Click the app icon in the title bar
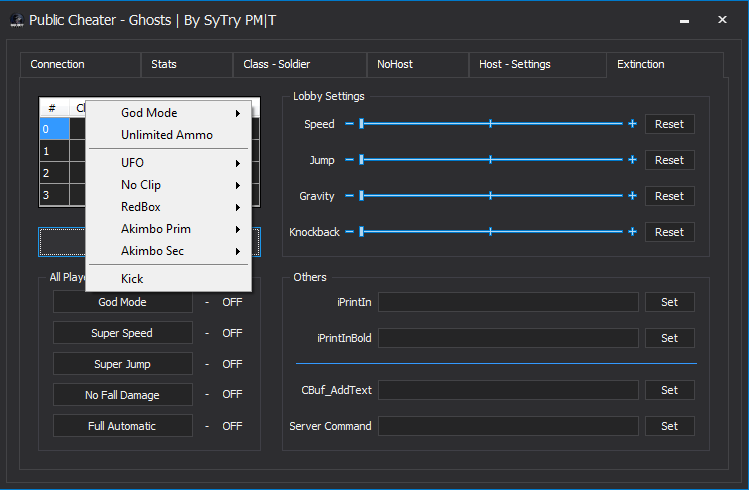 (17, 21)
